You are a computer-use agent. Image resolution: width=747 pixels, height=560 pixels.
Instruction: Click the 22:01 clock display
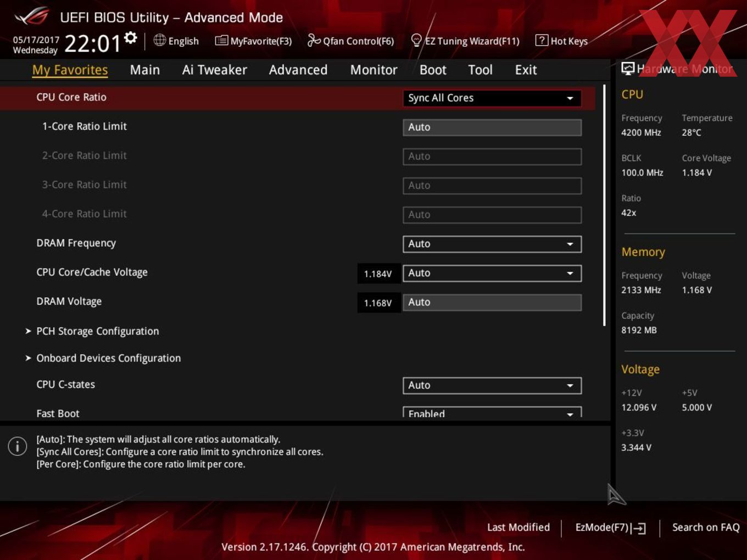(x=92, y=43)
